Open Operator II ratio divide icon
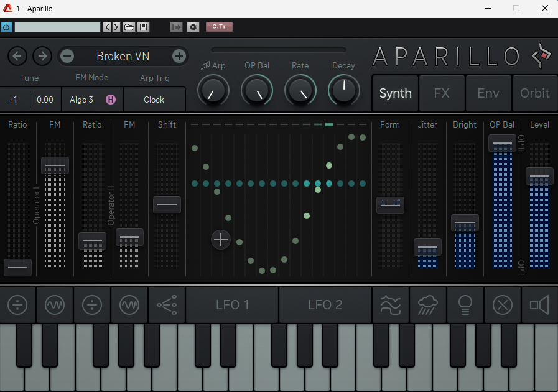The image size is (558, 392). pos(92,305)
